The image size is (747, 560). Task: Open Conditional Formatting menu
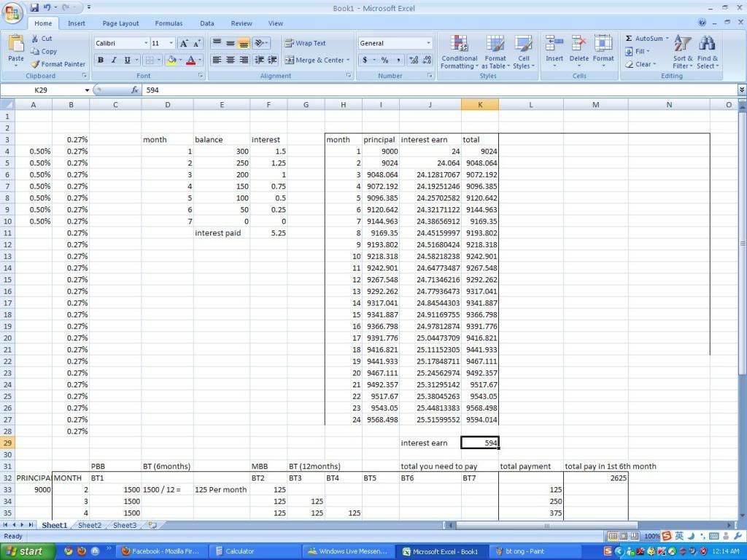click(459, 52)
